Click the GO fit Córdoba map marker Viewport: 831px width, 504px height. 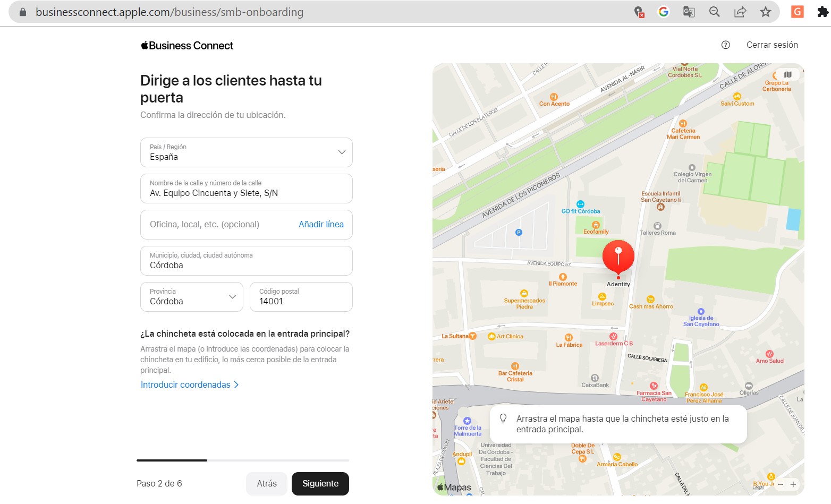tap(580, 204)
